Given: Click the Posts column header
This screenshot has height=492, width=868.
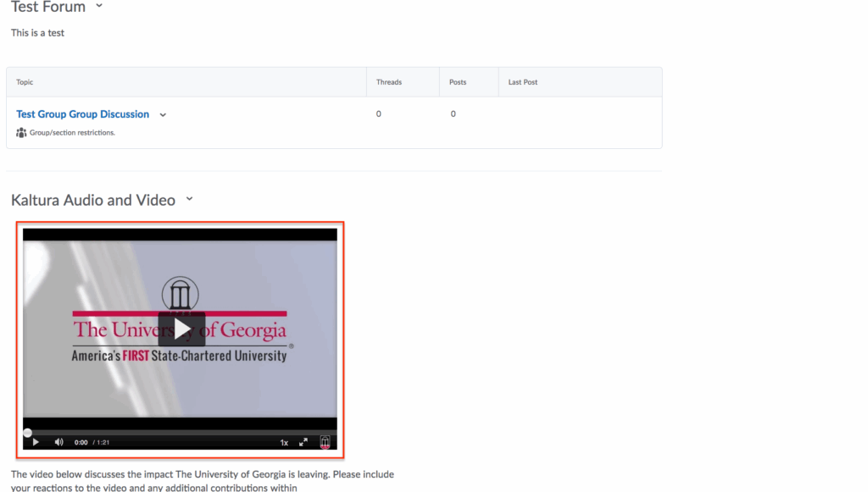Looking at the screenshot, I should [458, 82].
